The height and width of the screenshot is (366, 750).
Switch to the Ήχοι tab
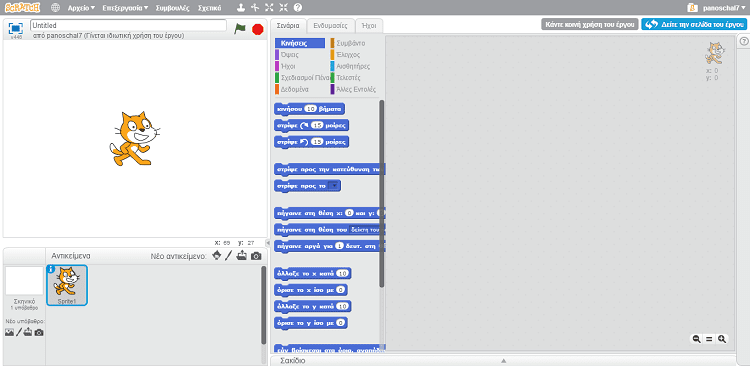[370, 25]
